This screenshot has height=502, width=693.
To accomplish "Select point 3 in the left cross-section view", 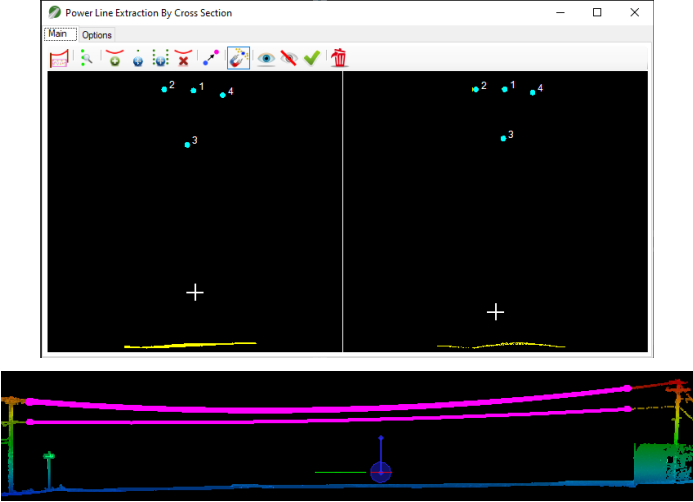I will [187, 145].
